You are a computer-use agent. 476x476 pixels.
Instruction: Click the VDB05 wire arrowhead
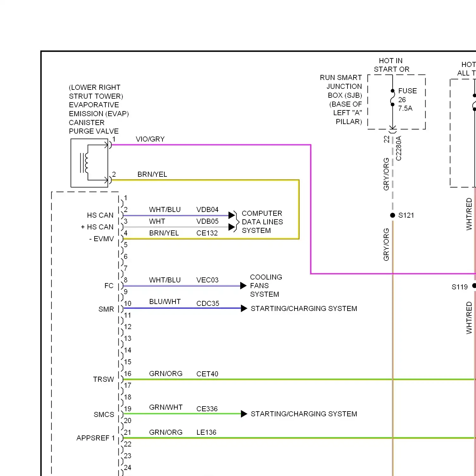[232, 227]
